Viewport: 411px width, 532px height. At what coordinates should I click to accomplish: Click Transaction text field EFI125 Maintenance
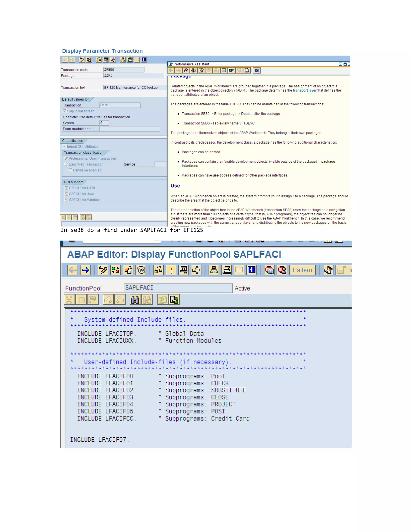tap(135, 88)
